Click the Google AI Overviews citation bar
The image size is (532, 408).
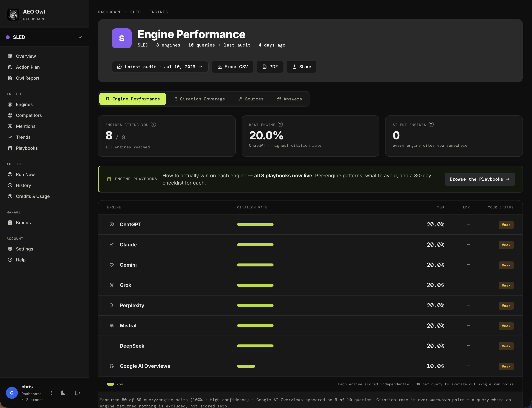(x=246, y=366)
